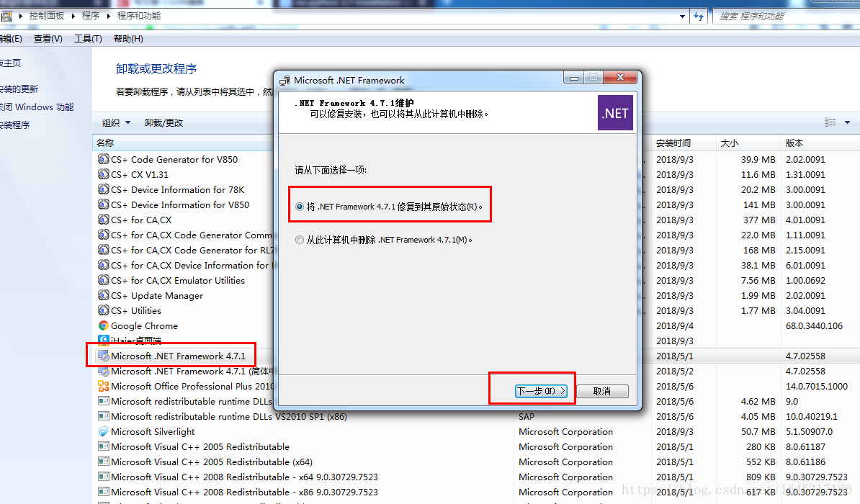Click the CS+ for CA,CX icon

[103, 220]
